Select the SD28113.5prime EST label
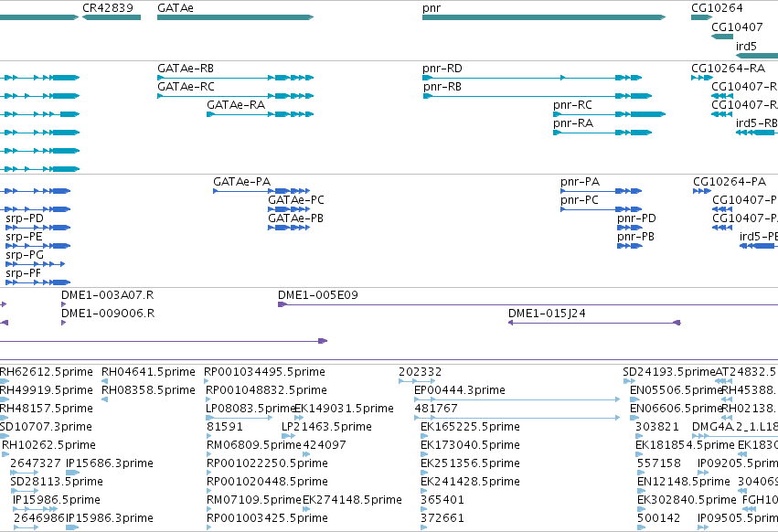Screen dimensions: 778x532 click(57, 483)
